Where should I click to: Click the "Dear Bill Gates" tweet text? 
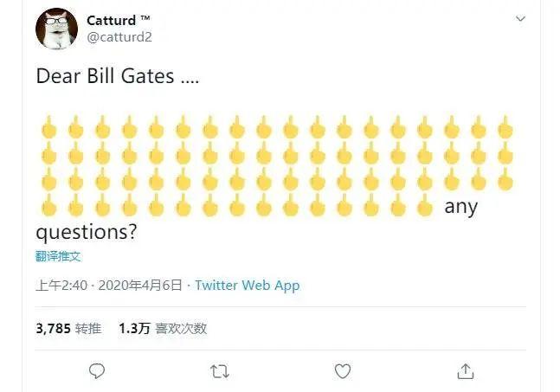117,76
